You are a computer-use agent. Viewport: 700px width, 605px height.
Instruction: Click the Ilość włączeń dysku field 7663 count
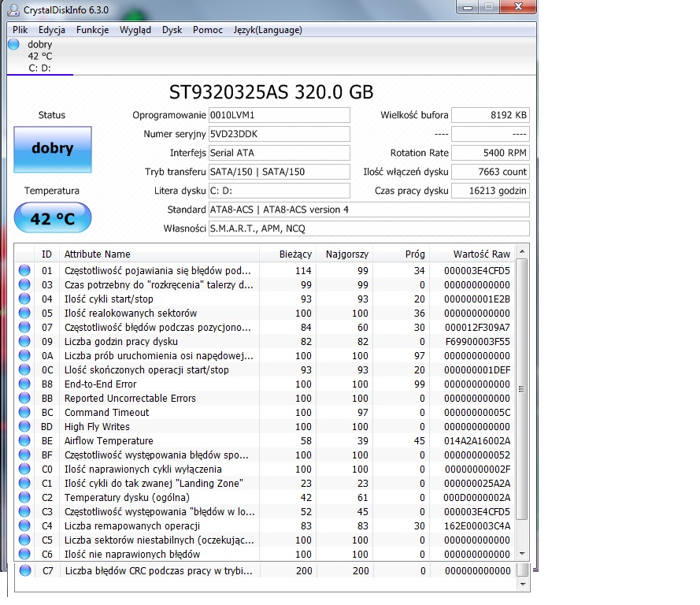click(491, 172)
